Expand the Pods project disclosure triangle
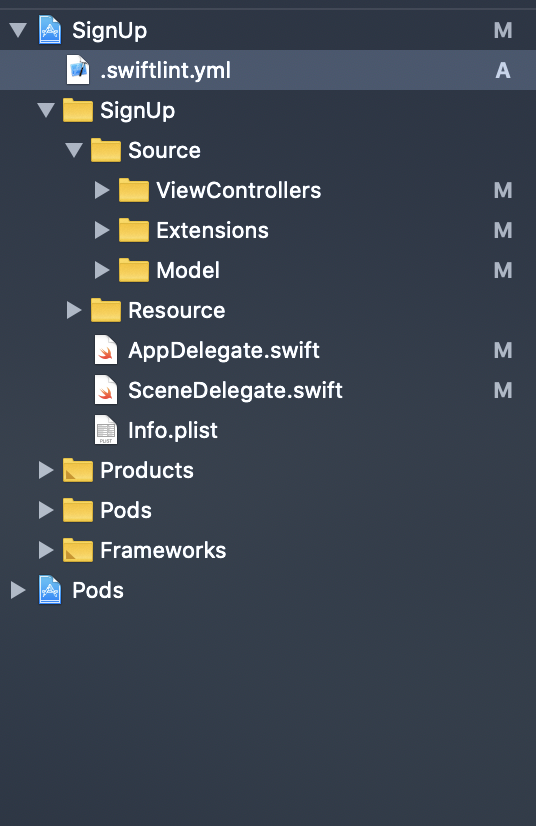The width and height of the screenshot is (536, 826). point(18,591)
